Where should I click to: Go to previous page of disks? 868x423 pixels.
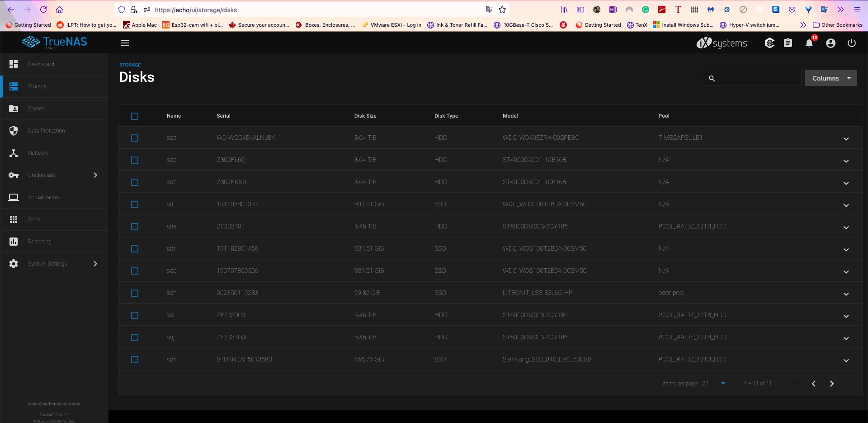click(x=814, y=384)
